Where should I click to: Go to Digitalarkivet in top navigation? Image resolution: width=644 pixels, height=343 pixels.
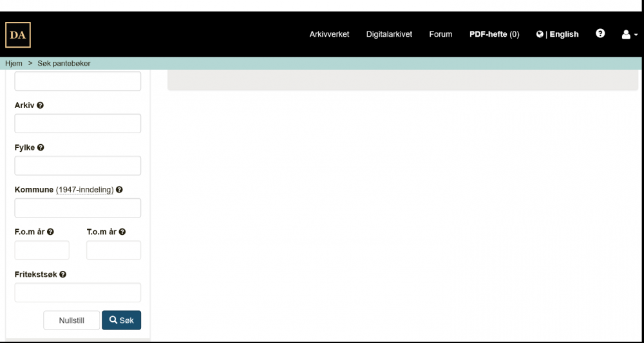click(389, 35)
